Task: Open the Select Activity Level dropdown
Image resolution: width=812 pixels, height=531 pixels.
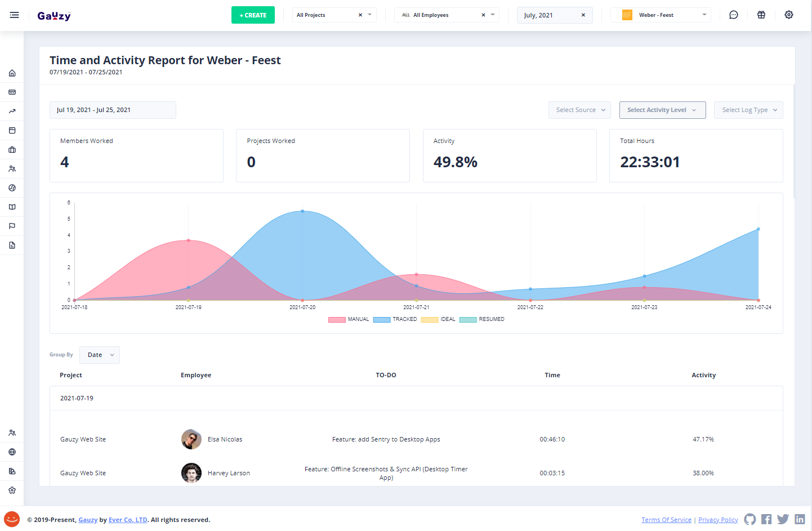Action: tap(661, 110)
